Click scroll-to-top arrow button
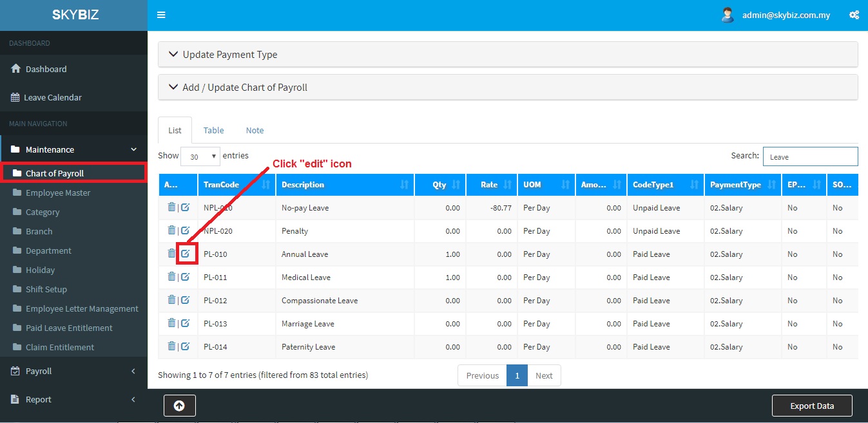This screenshot has height=423, width=868. [179, 406]
